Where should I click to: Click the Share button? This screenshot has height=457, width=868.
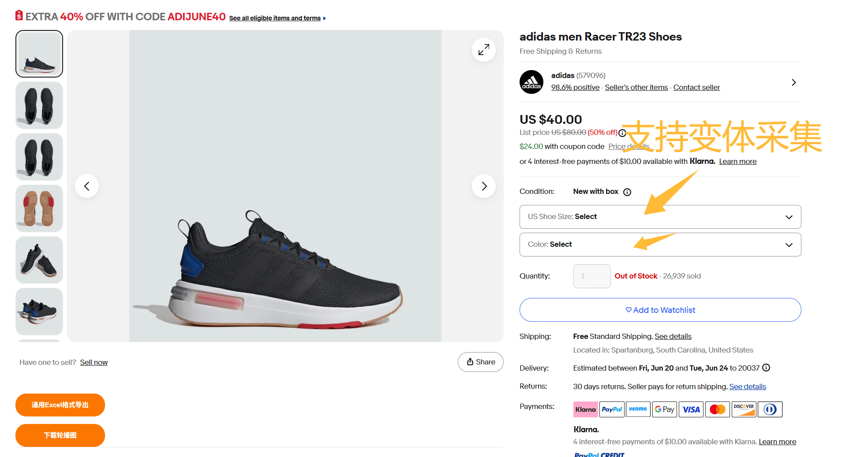(x=480, y=362)
